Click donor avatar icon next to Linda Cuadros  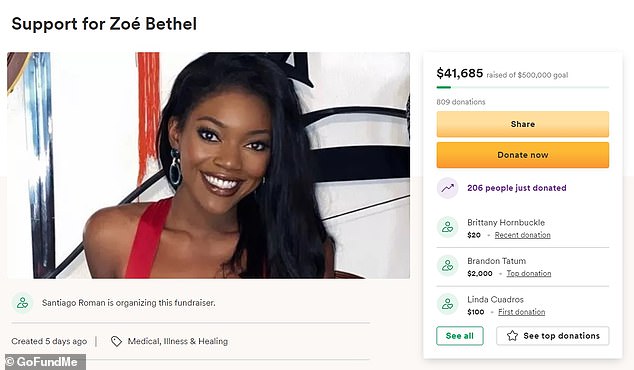tap(448, 304)
